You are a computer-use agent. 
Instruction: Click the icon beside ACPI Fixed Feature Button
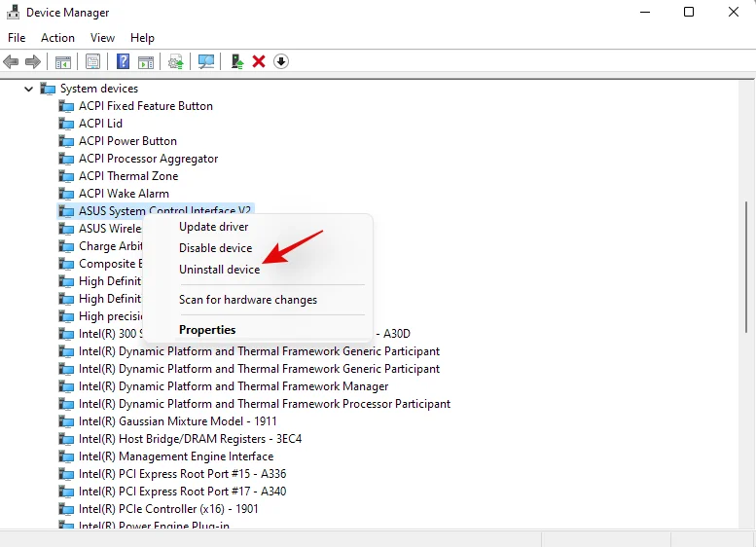pos(66,106)
